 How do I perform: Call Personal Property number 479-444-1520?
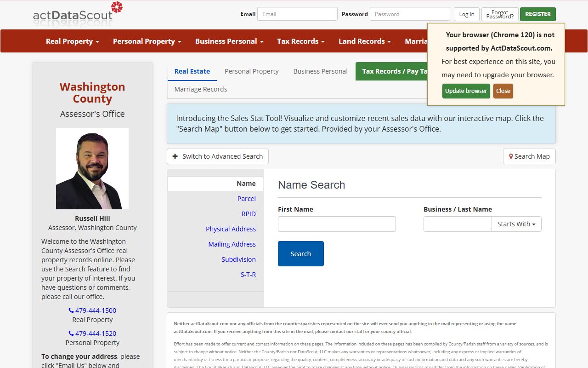pyautogui.click(x=96, y=333)
